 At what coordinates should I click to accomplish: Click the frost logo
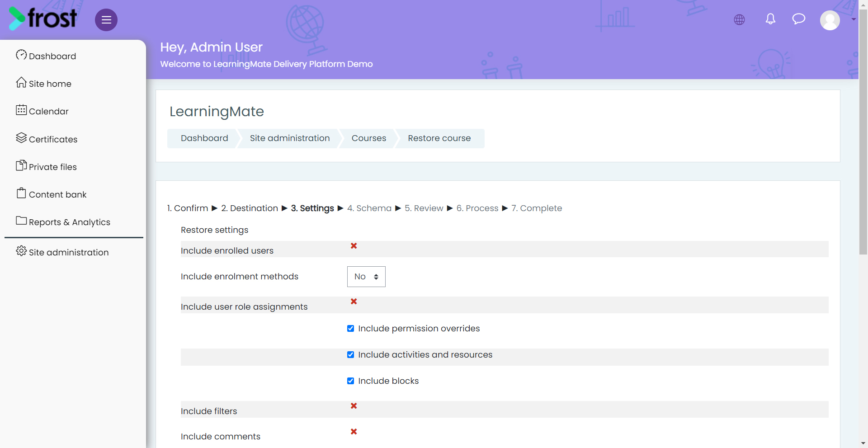click(43, 19)
